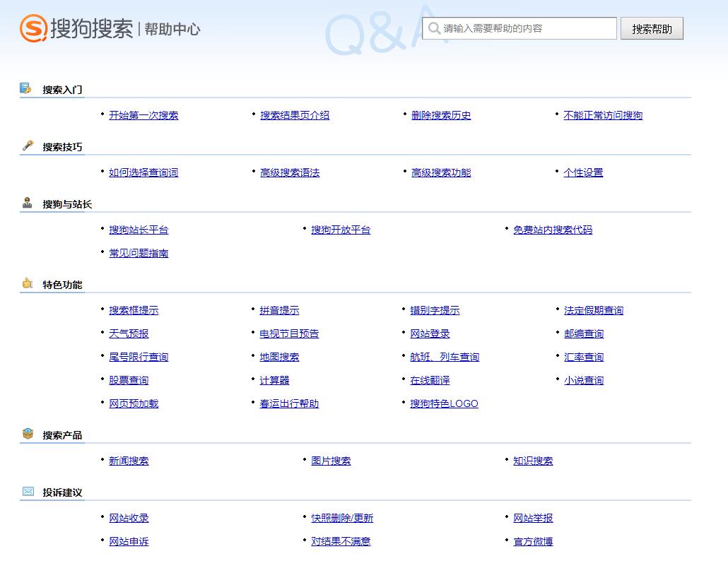Image resolution: width=728 pixels, height=561 pixels.
Task: Open the 高级搜索语法 link
Action: [290, 172]
